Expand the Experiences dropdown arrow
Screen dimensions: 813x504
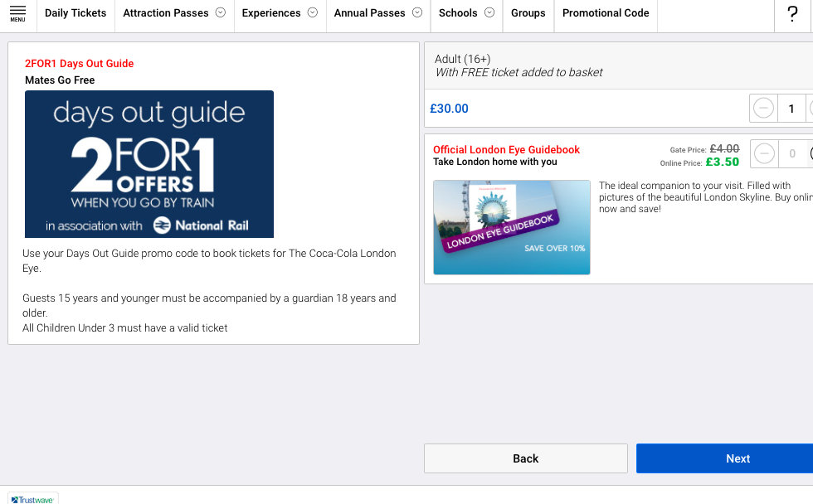312,12
